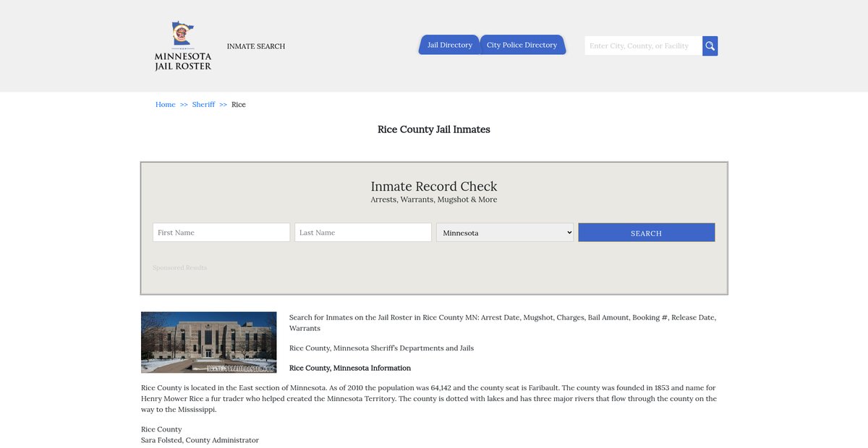Screen dimensions: 868x448
Task: Click the Minnesota Jail Roster logo
Action: 183,46
